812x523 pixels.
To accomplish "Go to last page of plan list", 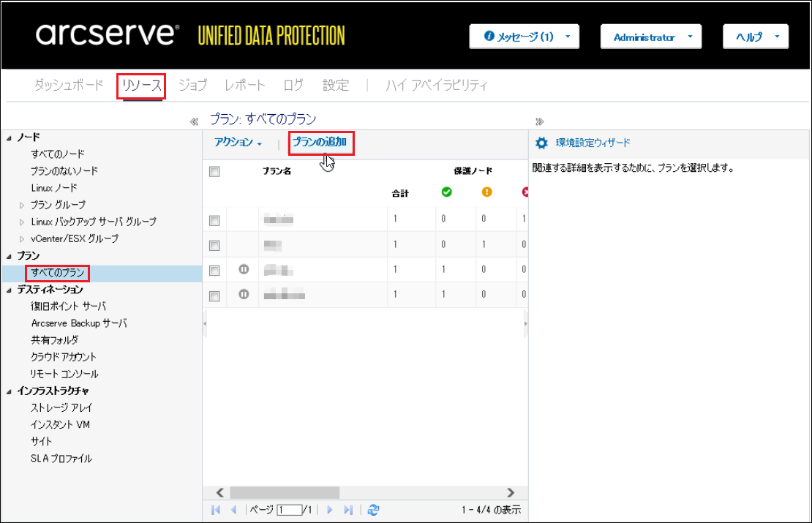I will click(x=348, y=510).
